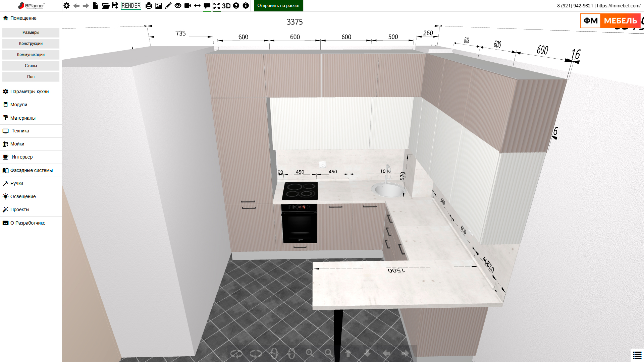The height and width of the screenshot is (362, 644).
Task: Toggle visibility with the eye icon
Action: point(178,6)
